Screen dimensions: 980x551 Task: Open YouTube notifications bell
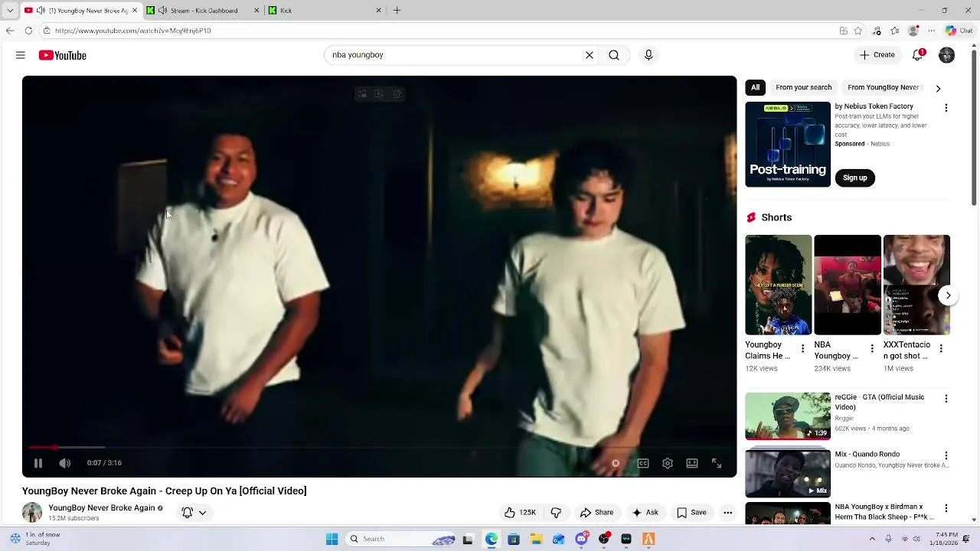[917, 55]
